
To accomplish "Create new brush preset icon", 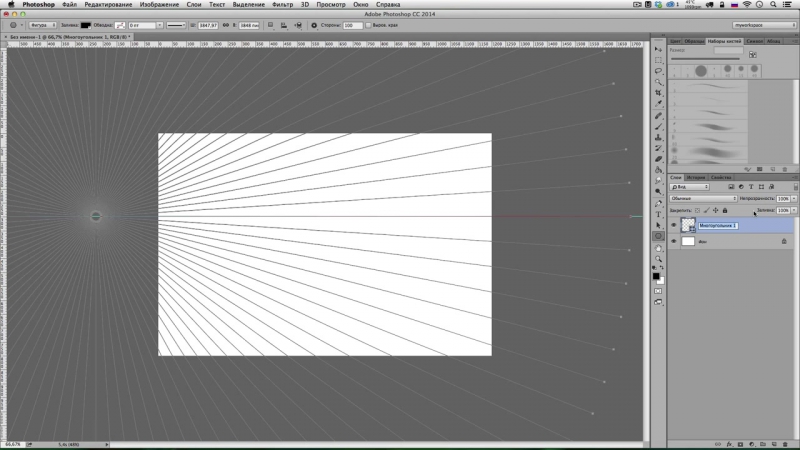I will [x=772, y=169].
